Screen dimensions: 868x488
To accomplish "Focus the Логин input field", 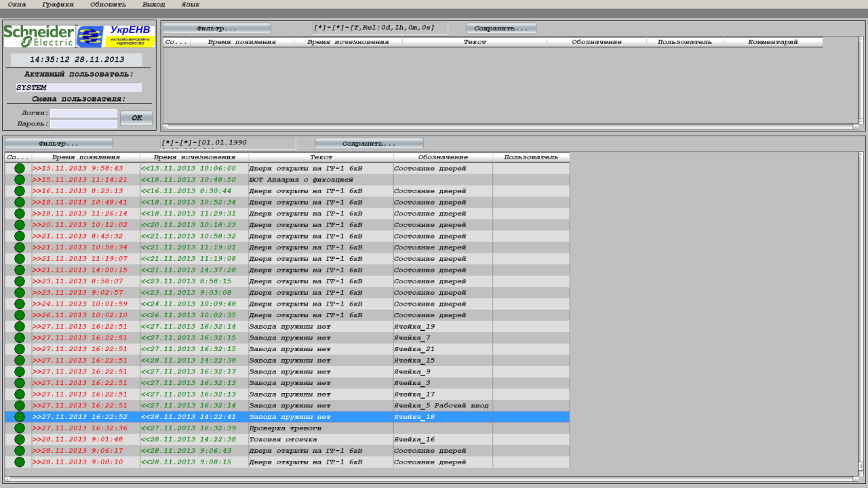I will 83,113.
